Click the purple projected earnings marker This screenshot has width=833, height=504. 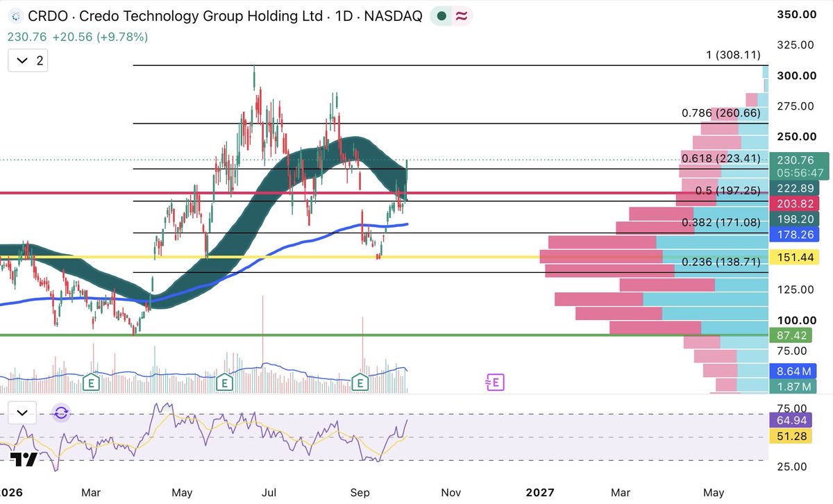[494, 381]
